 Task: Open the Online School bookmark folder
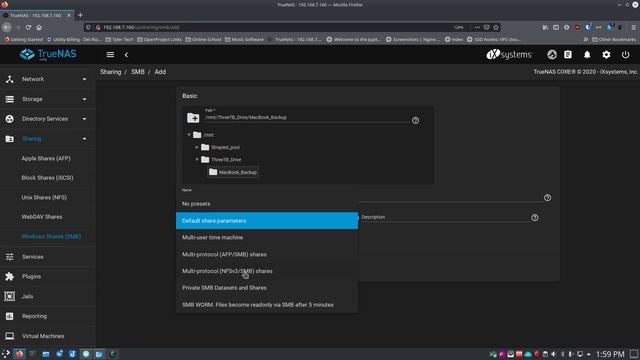tap(203, 40)
